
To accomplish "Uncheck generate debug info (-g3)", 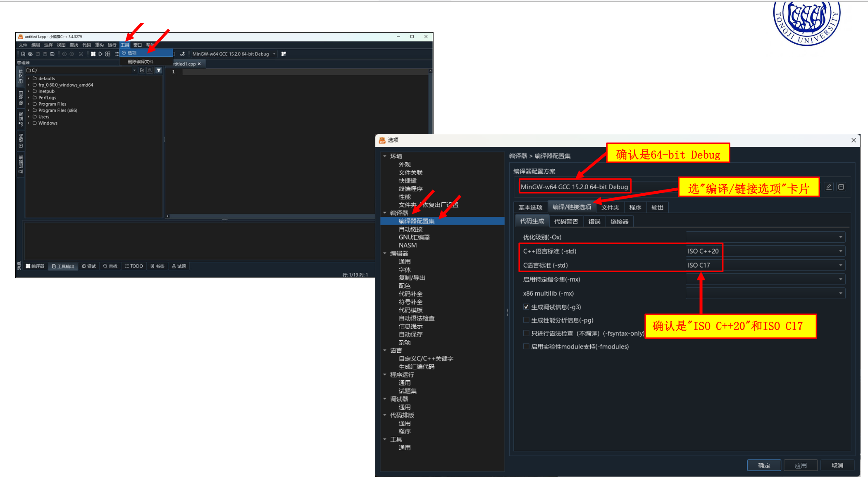I will click(526, 307).
